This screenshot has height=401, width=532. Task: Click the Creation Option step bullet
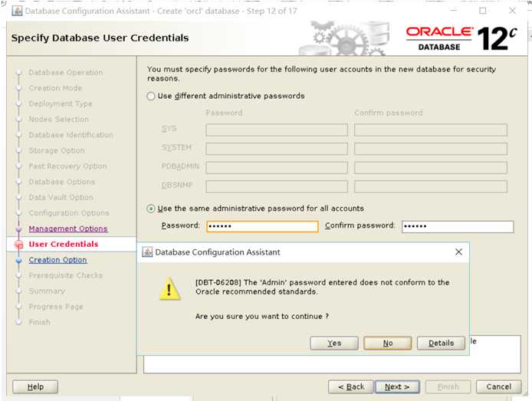click(x=19, y=260)
